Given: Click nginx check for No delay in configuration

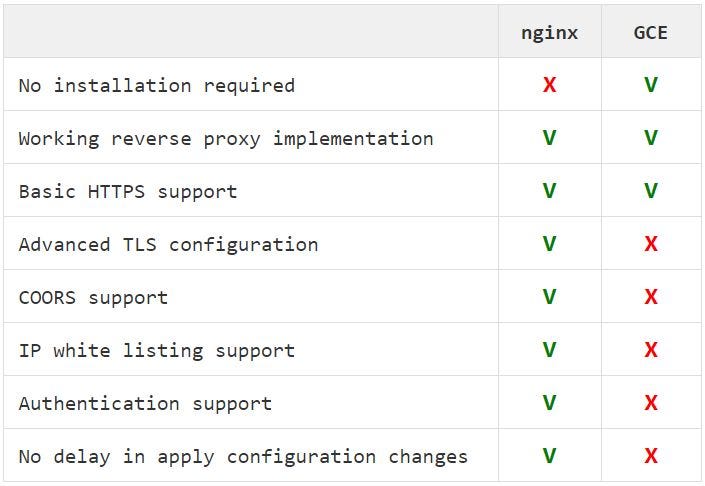Looking at the screenshot, I should coord(549,456).
